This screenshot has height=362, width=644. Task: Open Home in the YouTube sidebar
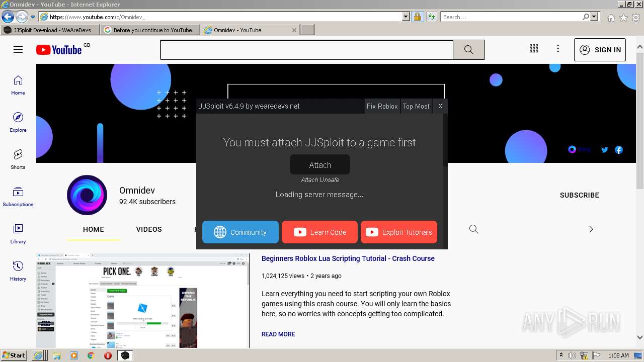pyautogui.click(x=18, y=85)
